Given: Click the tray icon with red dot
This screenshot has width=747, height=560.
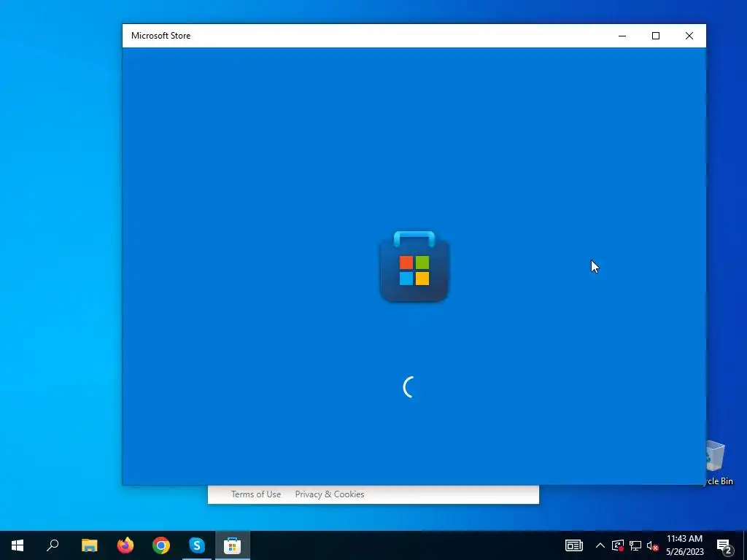Looking at the screenshot, I should (x=618, y=545).
